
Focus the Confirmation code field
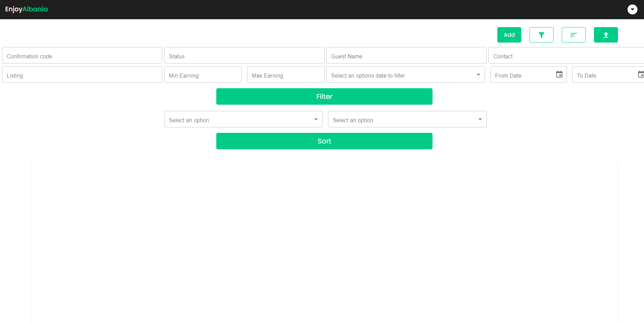point(82,56)
